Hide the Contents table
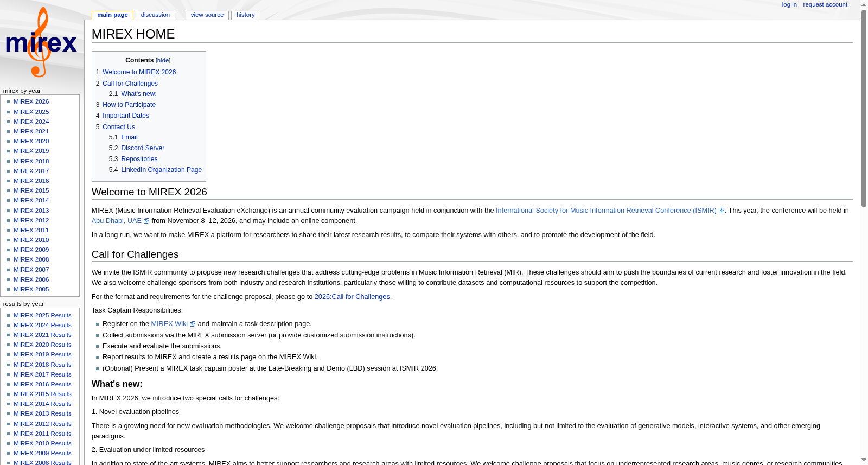 coord(163,61)
